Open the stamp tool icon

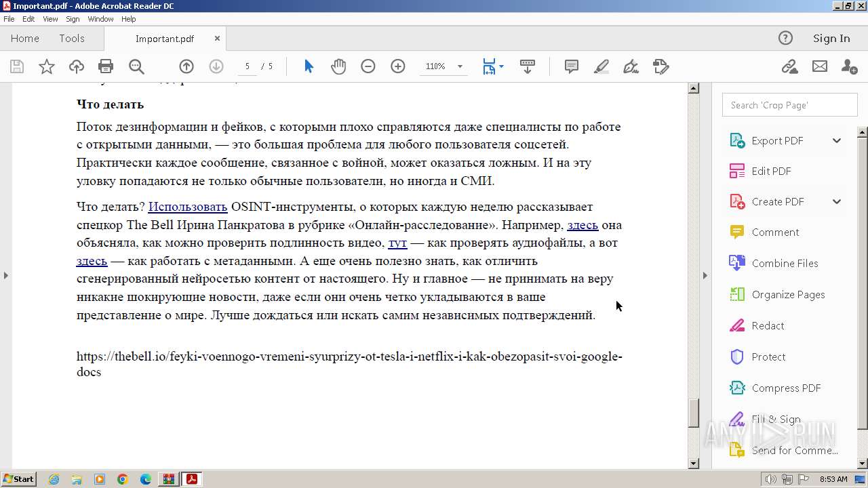pos(661,66)
